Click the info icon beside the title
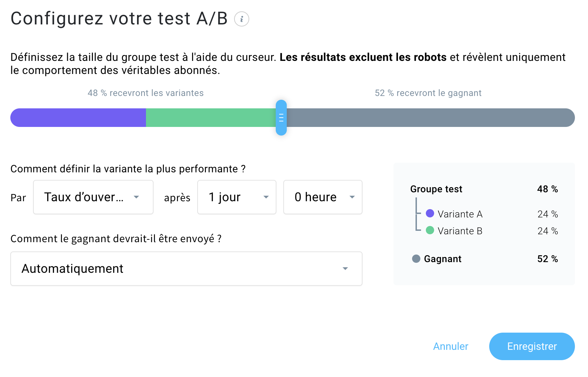 click(242, 19)
